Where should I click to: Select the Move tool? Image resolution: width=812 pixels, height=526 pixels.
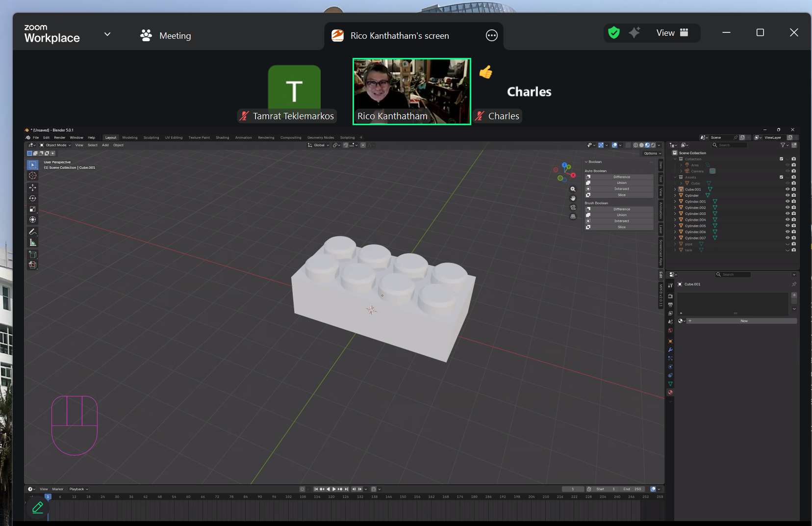click(32, 187)
